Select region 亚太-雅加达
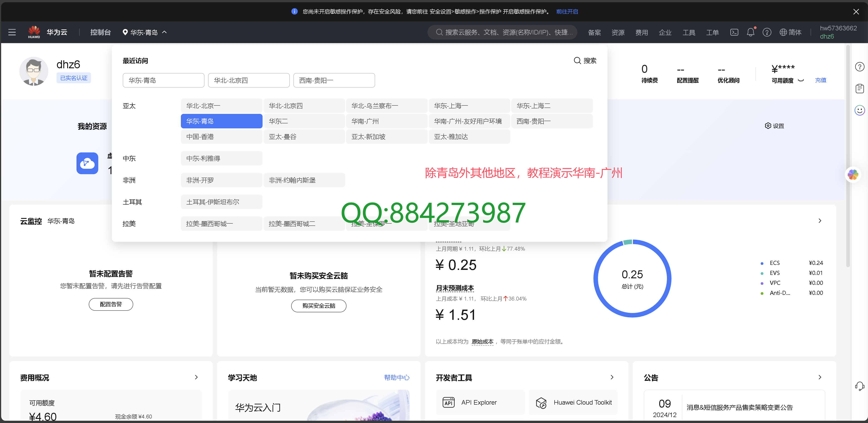The image size is (868, 423). 469,137
